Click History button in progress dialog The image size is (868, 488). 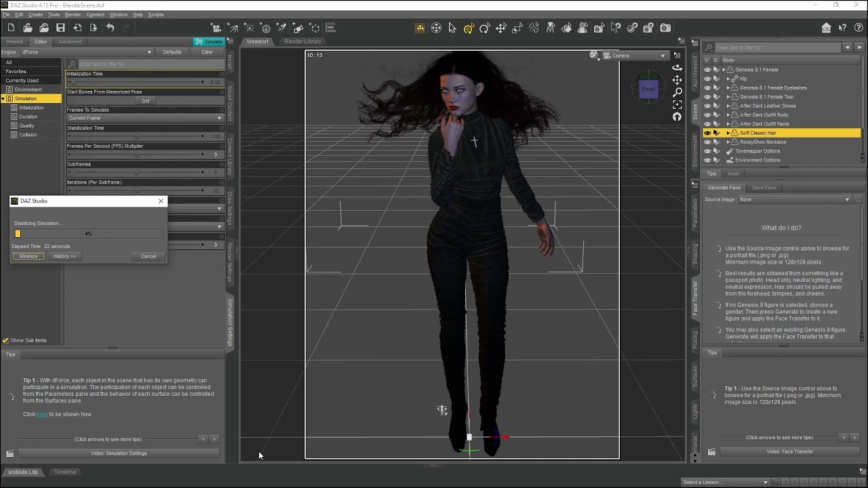click(64, 256)
